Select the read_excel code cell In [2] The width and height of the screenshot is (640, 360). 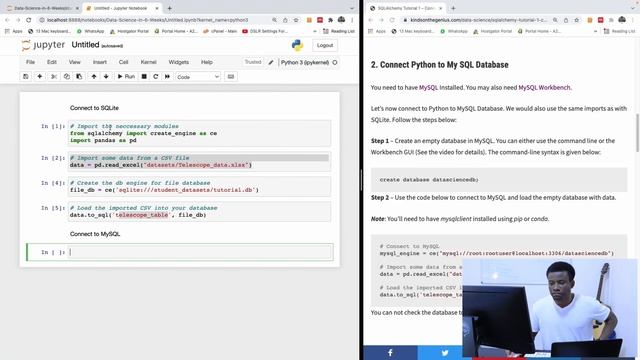(x=200, y=162)
